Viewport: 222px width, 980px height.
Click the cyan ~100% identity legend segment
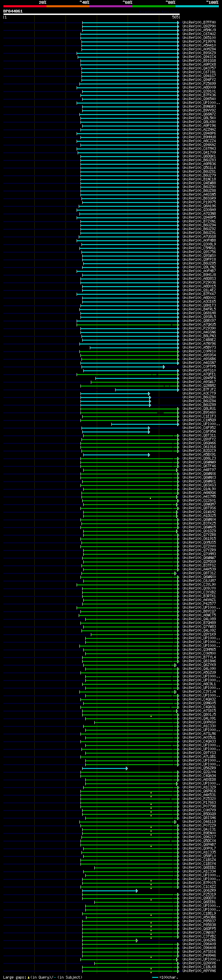[197, 6]
